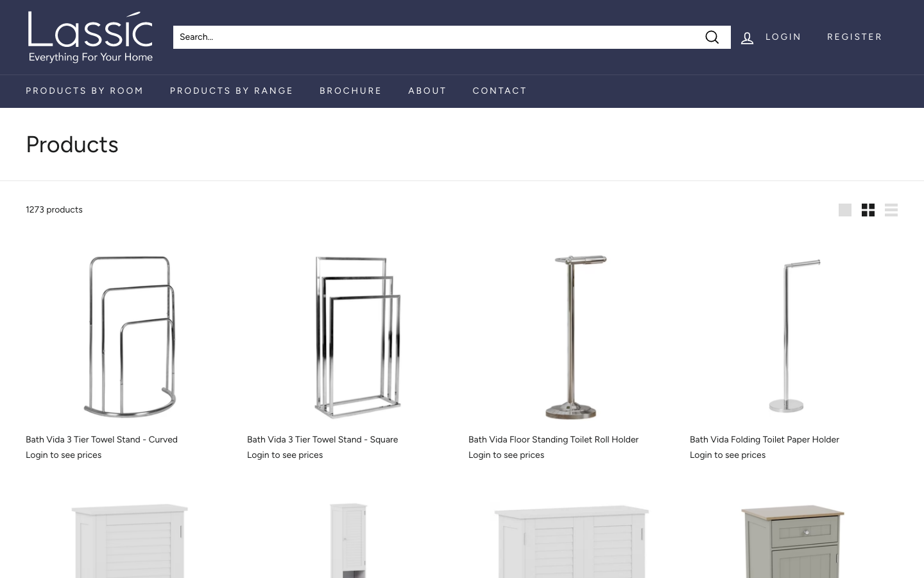Open the Contact page

coord(500,91)
